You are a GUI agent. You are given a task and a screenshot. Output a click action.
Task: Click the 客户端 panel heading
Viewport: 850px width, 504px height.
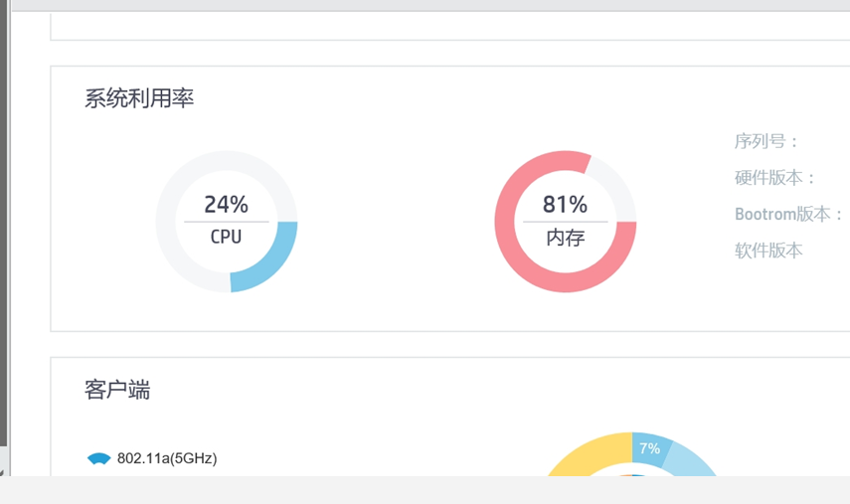pos(117,390)
